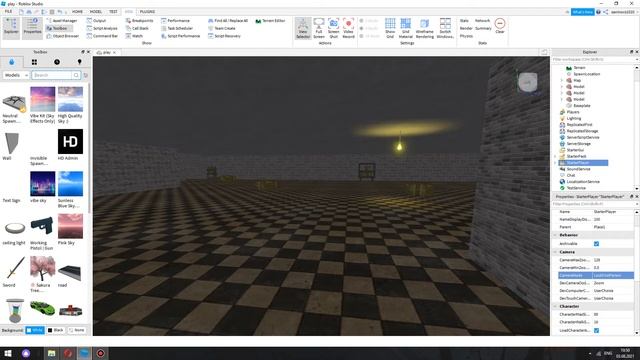Open the Terrain Editor

coord(270,20)
